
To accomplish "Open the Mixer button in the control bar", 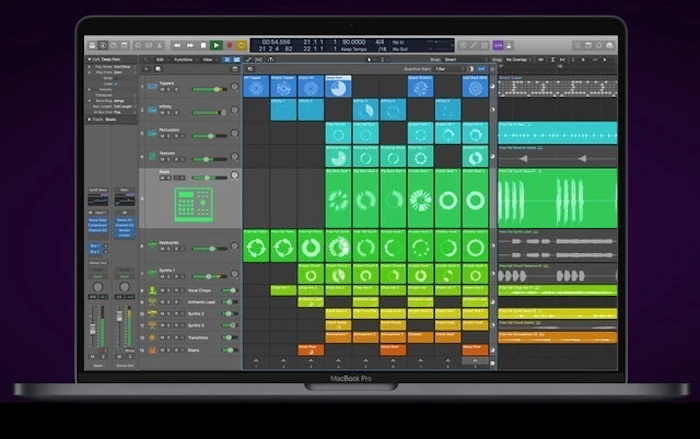I will pyautogui.click(x=149, y=46).
